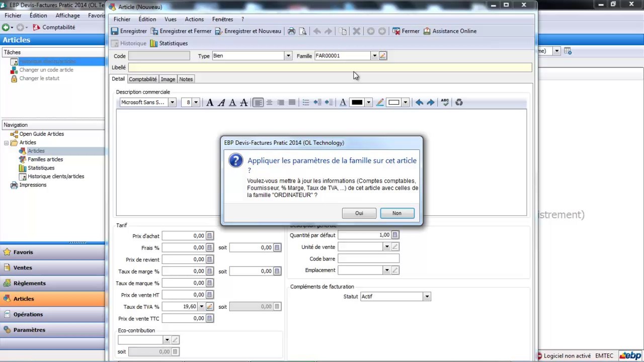The width and height of the screenshot is (644, 362).
Task: Open the Règlements section in sidebar
Action: click(52, 284)
